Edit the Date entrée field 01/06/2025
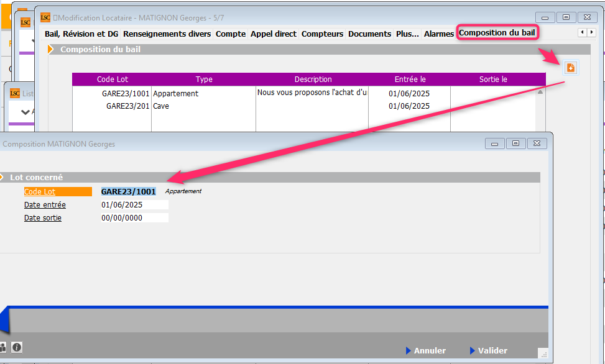Screen dimensions: 605x364 (134, 205)
